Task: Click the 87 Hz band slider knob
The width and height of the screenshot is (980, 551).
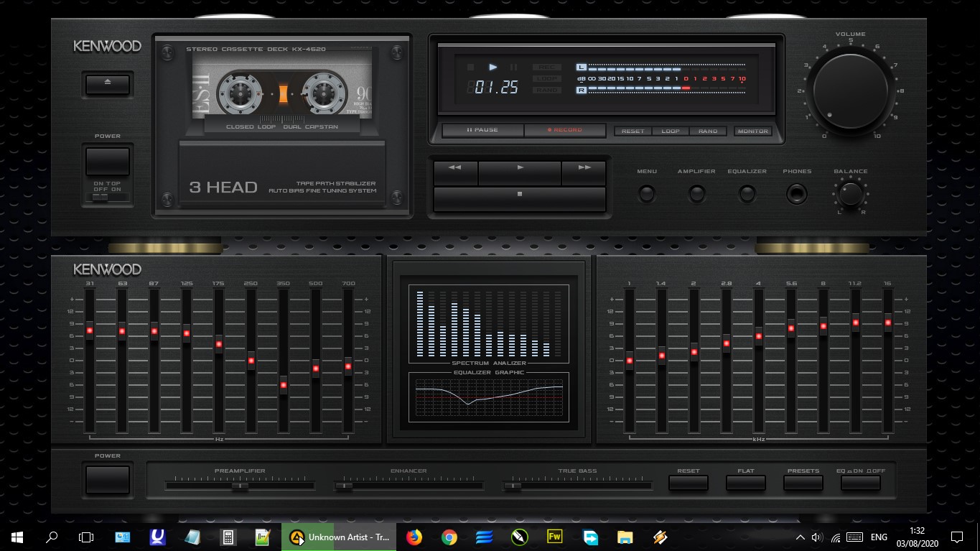Action: click(154, 332)
